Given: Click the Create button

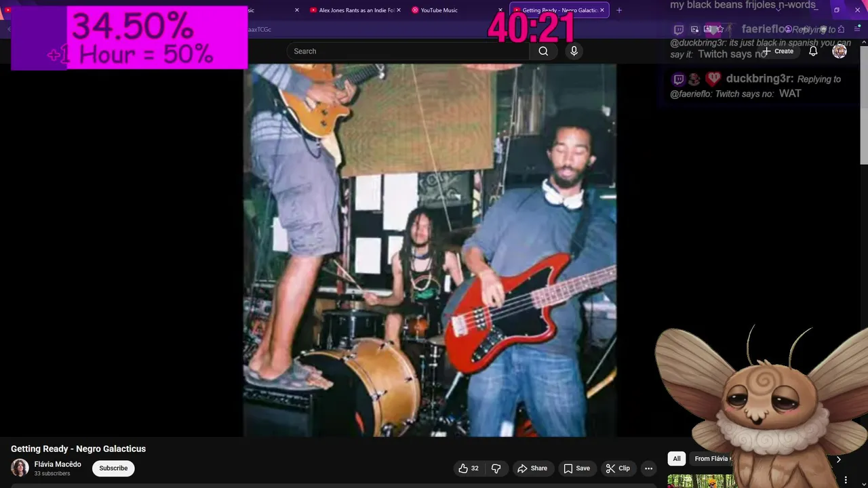Looking at the screenshot, I should 778,52.
